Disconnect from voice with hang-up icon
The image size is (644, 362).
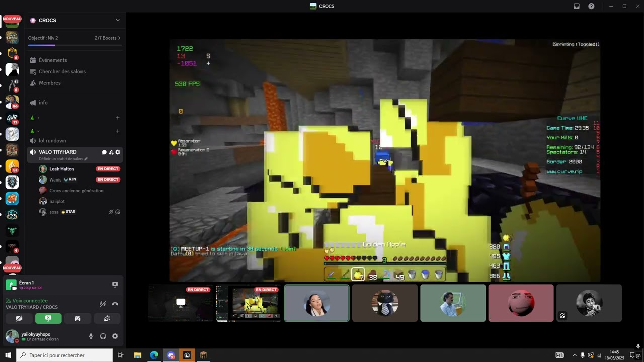pos(115,304)
